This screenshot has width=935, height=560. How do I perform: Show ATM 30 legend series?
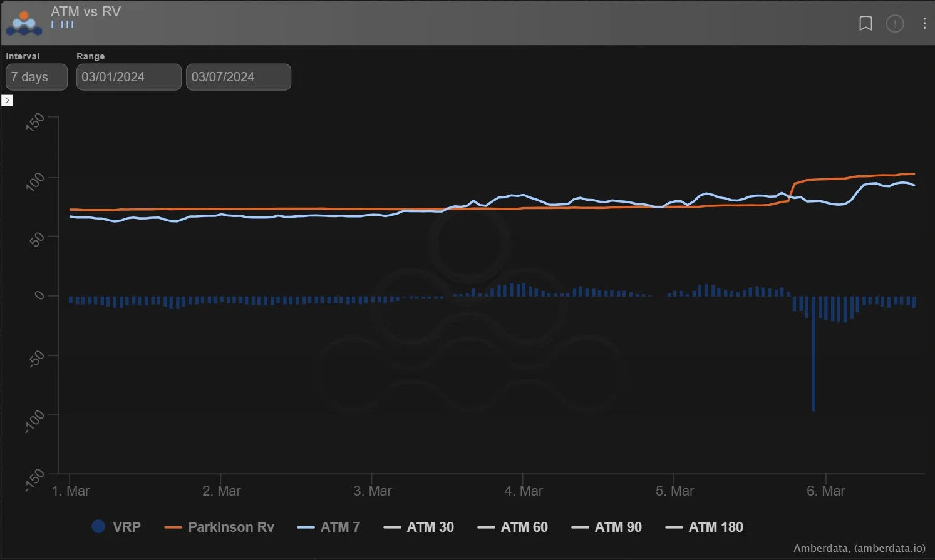(418, 527)
